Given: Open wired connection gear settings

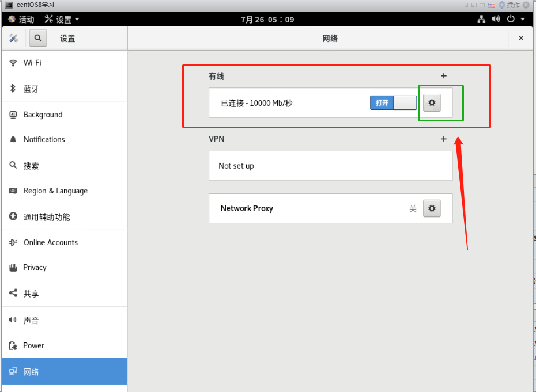Looking at the screenshot, I should [x=432, y=103].
